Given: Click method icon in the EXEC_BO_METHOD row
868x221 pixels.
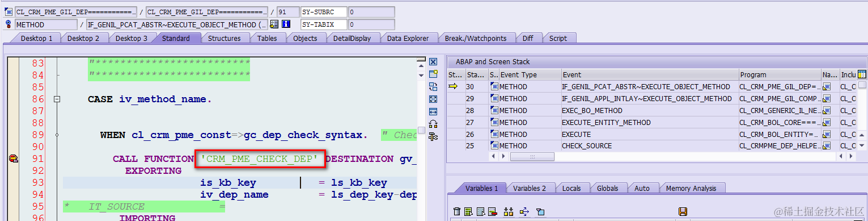Looking at the screenshot, I should coord(494,110).
